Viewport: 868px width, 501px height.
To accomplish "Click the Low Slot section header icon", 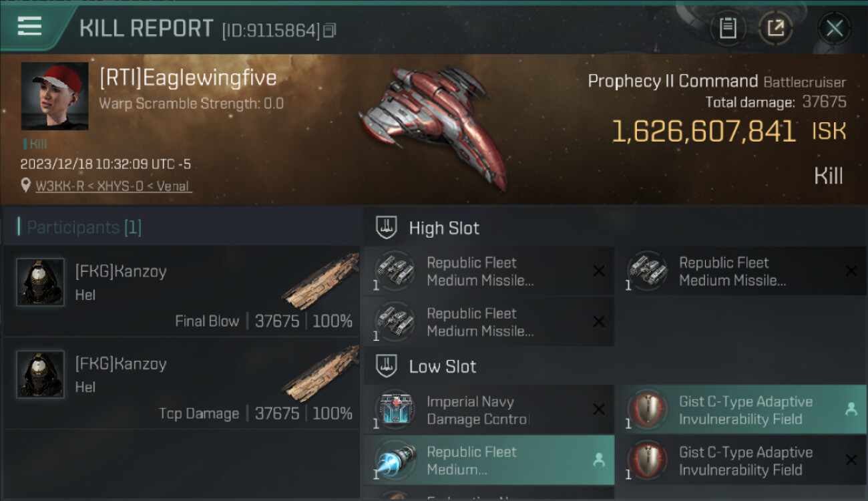I will click(387, 366).
